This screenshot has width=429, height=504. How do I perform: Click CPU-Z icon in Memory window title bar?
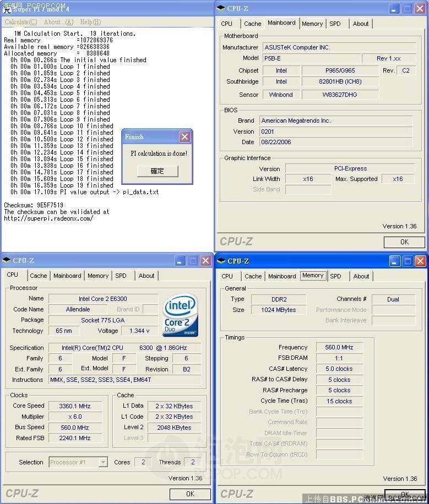tap(221, 261)
